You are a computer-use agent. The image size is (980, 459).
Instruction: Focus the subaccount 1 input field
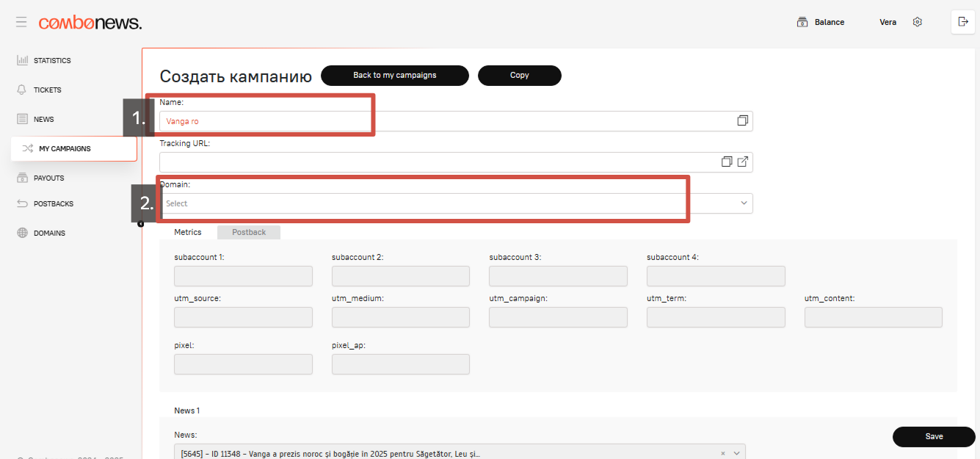[243, 276]
